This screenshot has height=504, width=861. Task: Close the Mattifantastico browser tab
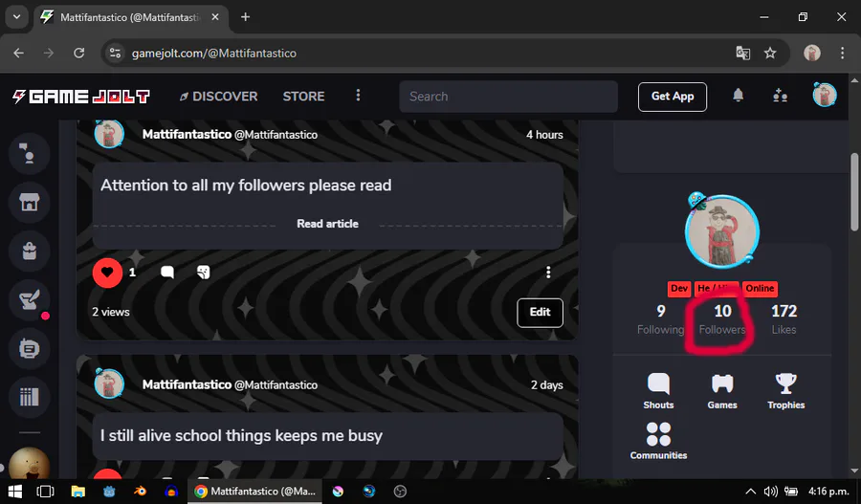(215, 17)
